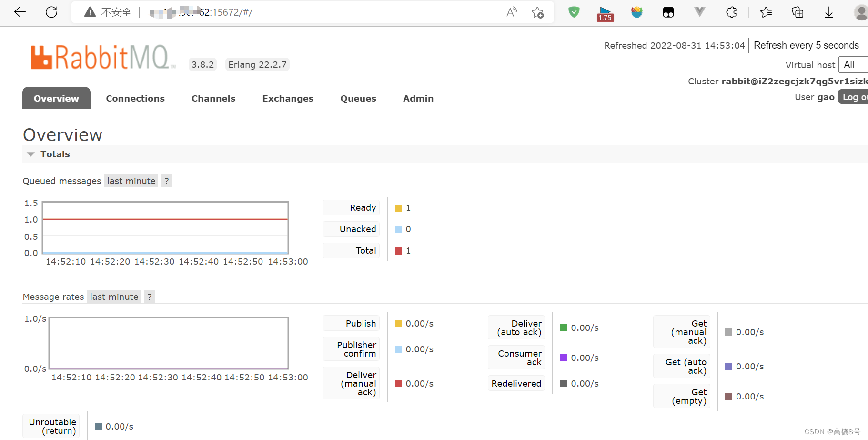Open the Virtual host dropdown
868x440 pixels.
coord(853,65)
